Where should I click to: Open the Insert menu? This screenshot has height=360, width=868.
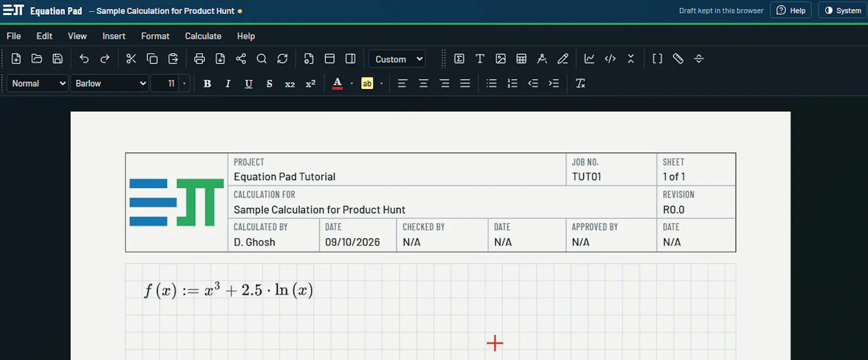[x=114, y=36]
